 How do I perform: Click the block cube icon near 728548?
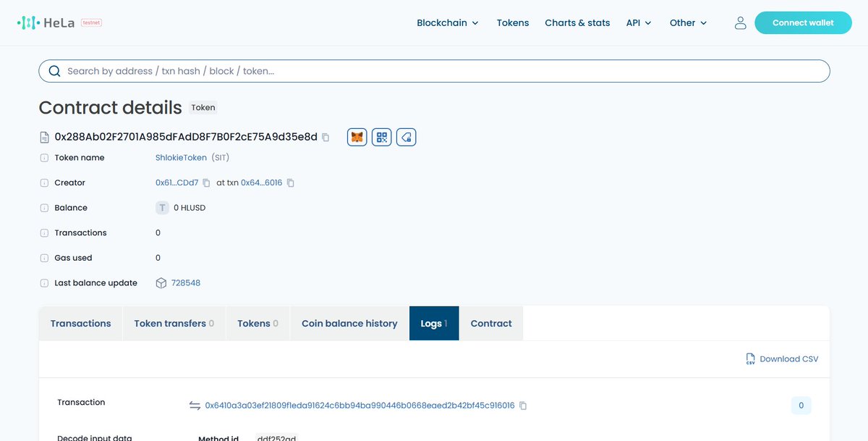pyautogui.click(x=161, y=283)
